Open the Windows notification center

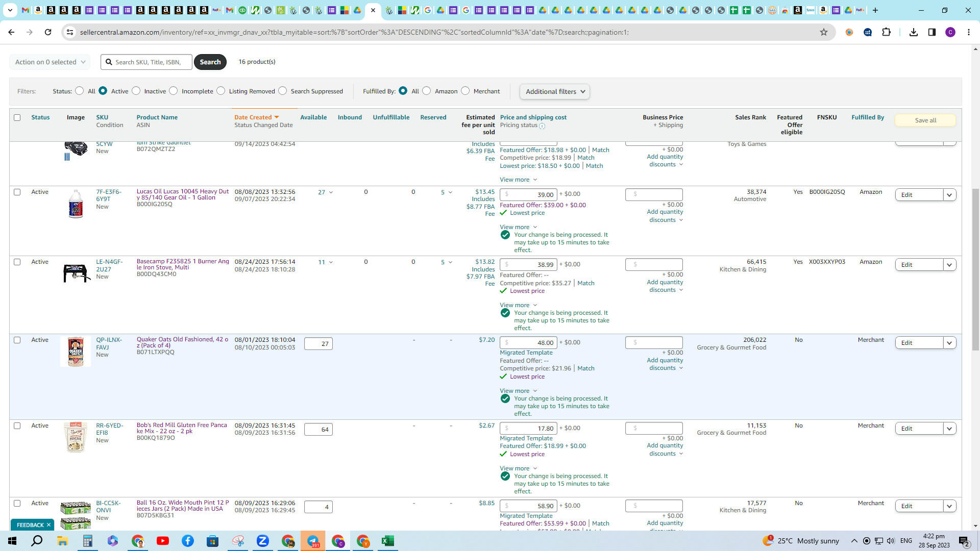(x=964, y=541)
